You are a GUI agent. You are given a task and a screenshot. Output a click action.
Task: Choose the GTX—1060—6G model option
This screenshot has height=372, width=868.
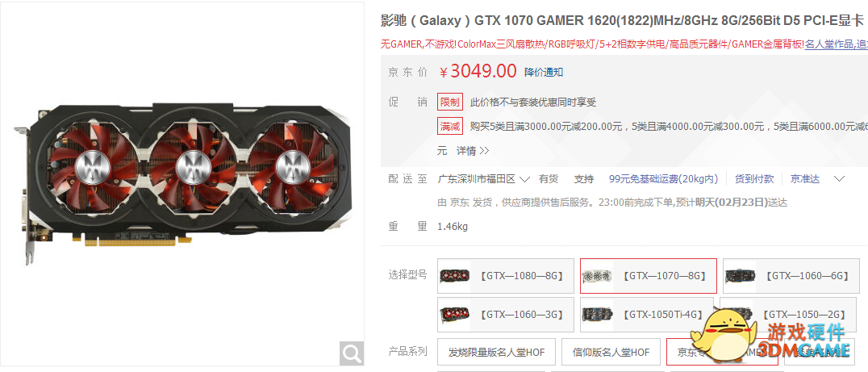[791, 276]
